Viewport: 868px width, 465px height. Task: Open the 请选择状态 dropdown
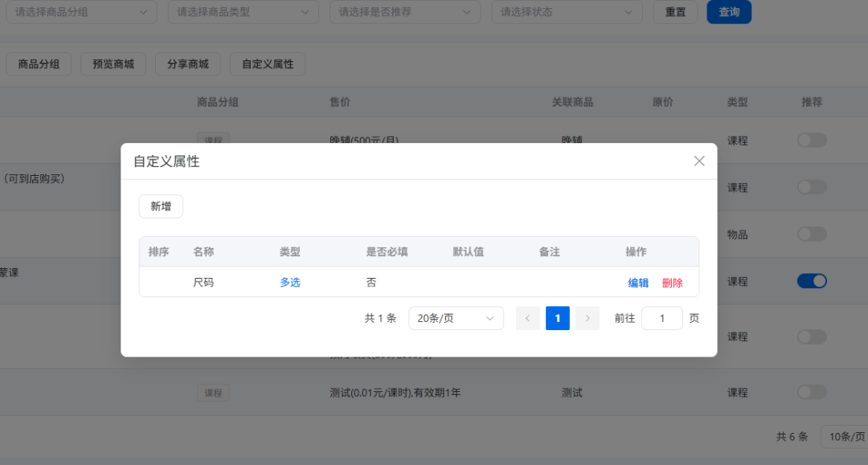[x=566, y=12]
